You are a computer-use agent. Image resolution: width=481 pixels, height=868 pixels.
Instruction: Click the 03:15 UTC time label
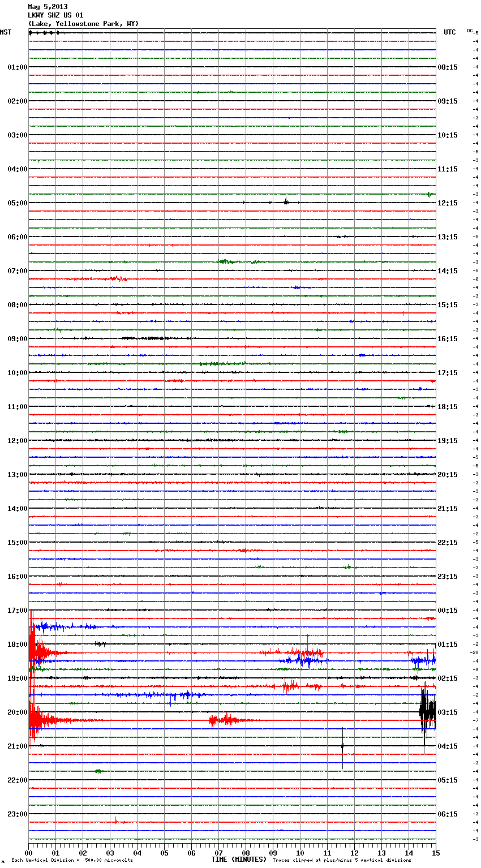click(448, 712)
